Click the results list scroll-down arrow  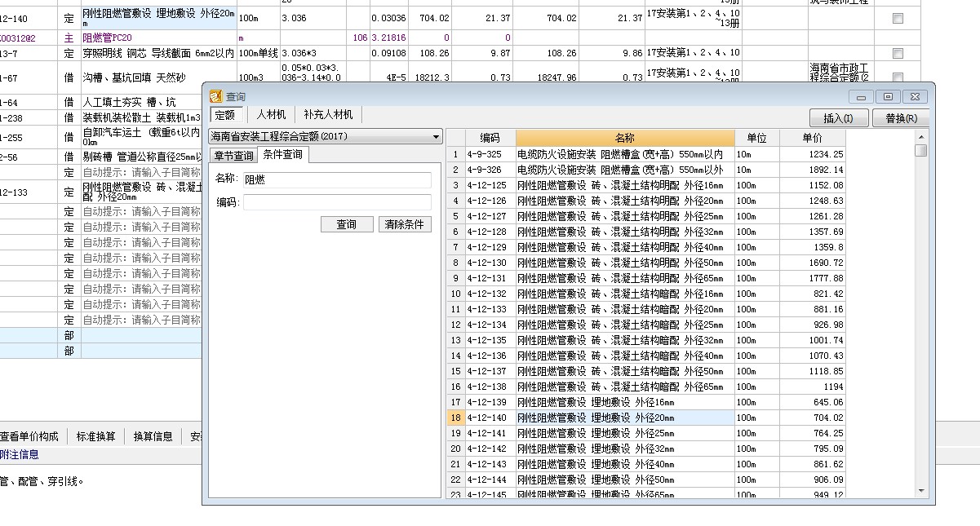coord(921,490)
